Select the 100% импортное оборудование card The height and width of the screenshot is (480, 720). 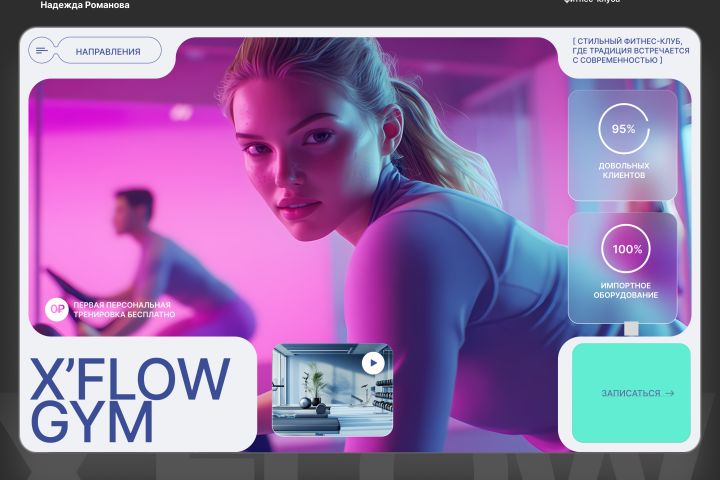[623, 268]
